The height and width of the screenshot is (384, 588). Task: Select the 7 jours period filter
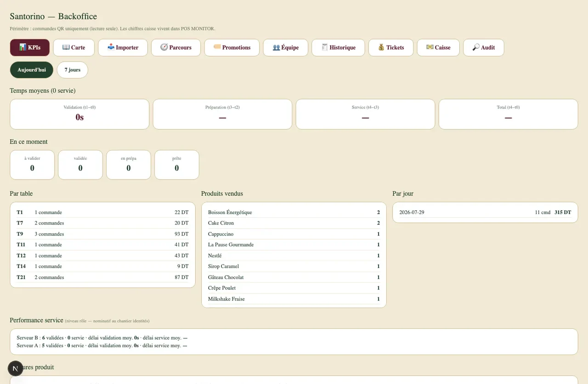[73, 70]
